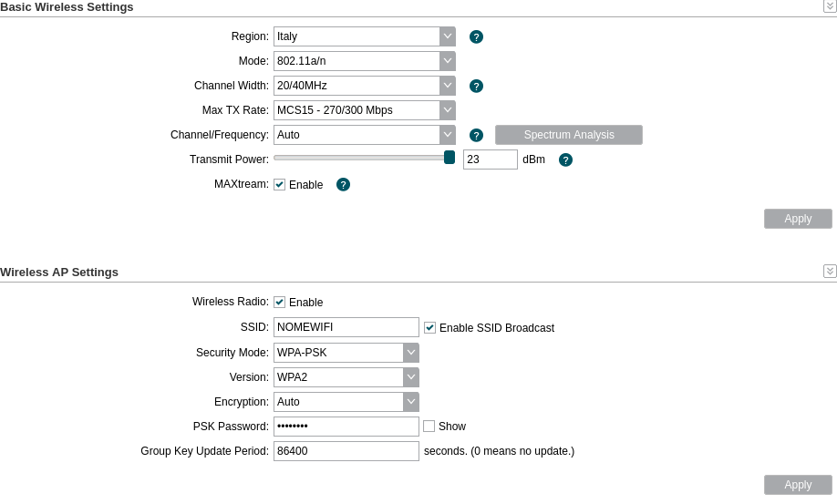Focus the SSID field NOMEWIFI
Image resolution: width=837 pixels, height=504 pixels.
pos(346,327)
